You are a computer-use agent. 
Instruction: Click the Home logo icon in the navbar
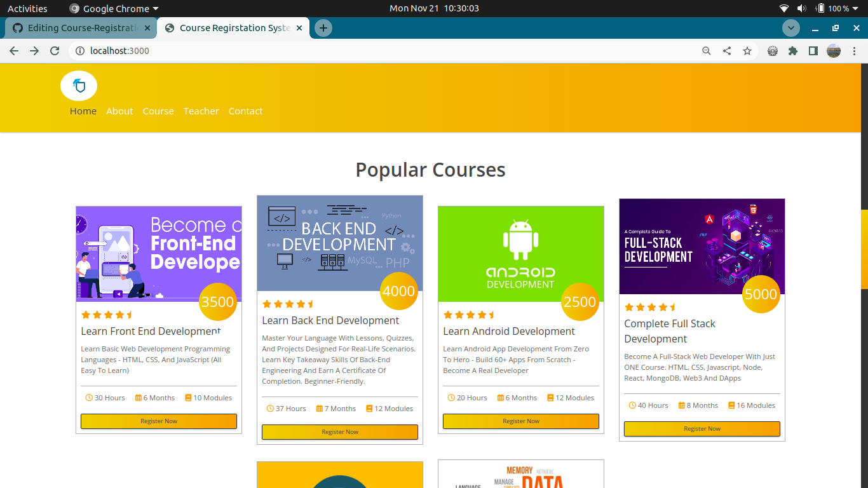pyautogui.click(x=78, y=86)
